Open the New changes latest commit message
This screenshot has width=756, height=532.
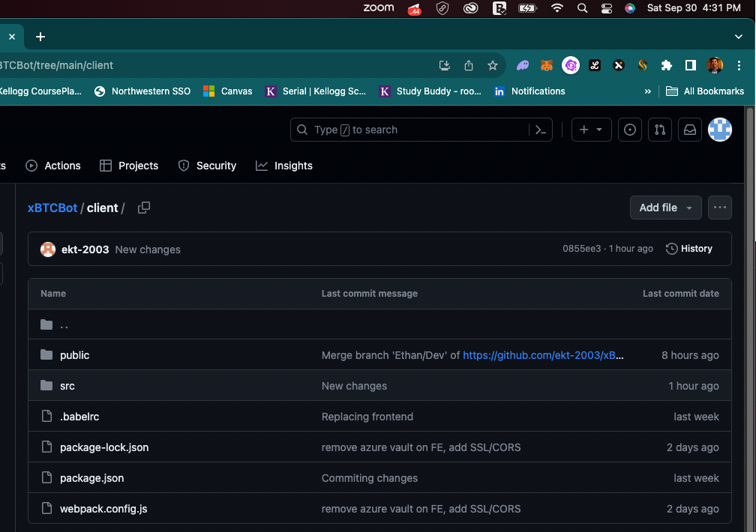coord(148,250)
